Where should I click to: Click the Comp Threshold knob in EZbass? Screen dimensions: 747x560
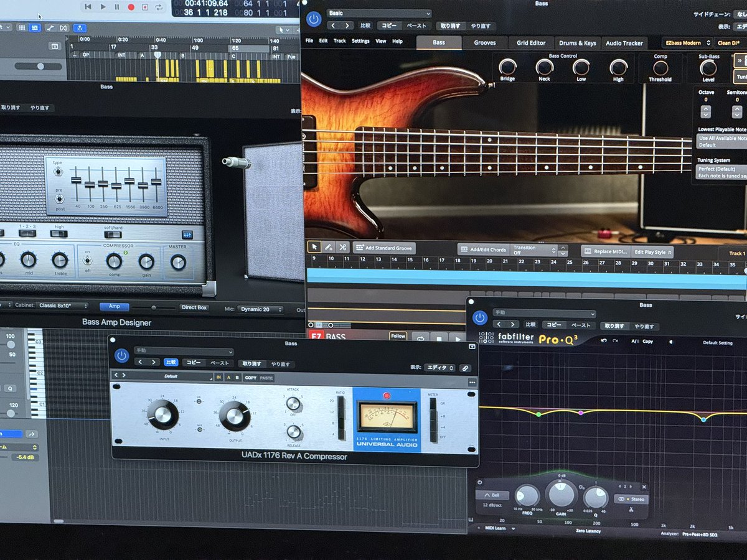[660, 67]
